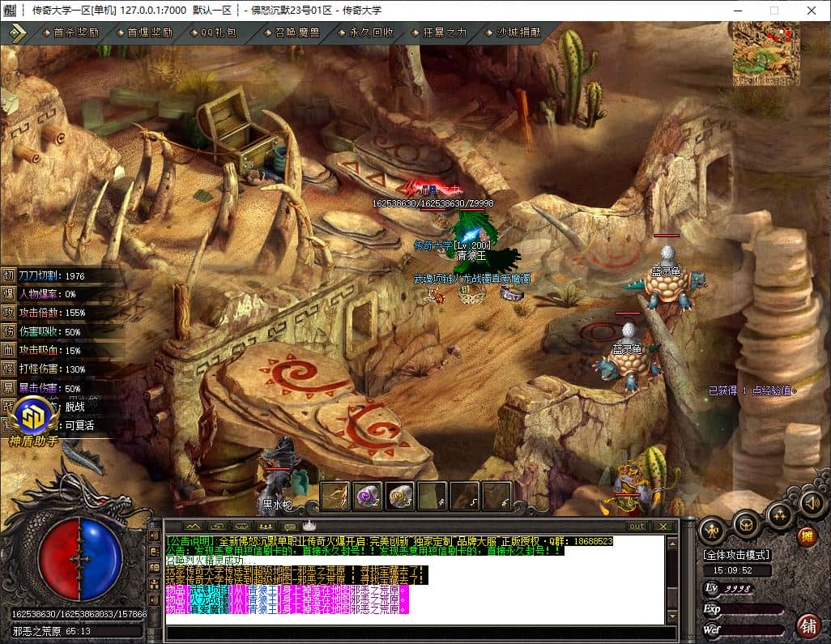This screenshot has height=644, width=831.
Task: Click [火龙战镯] link in chat log
Action: tap(207, 599)
